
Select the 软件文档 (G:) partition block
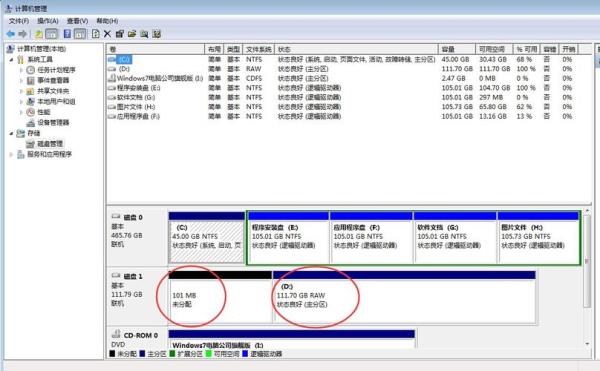455,238
